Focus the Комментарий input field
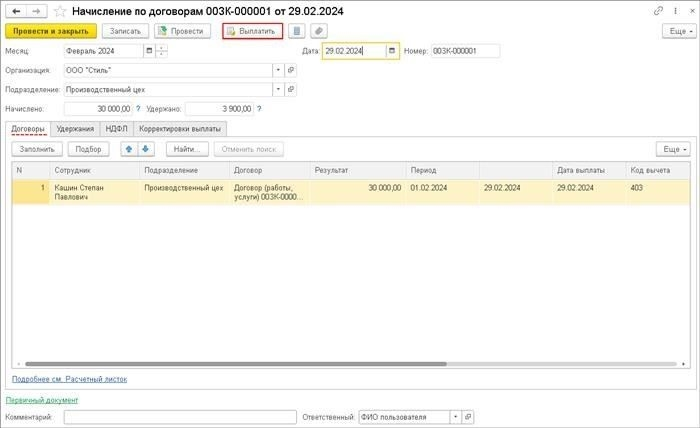This screenshot has height=428, width=700. click(180, 417)
